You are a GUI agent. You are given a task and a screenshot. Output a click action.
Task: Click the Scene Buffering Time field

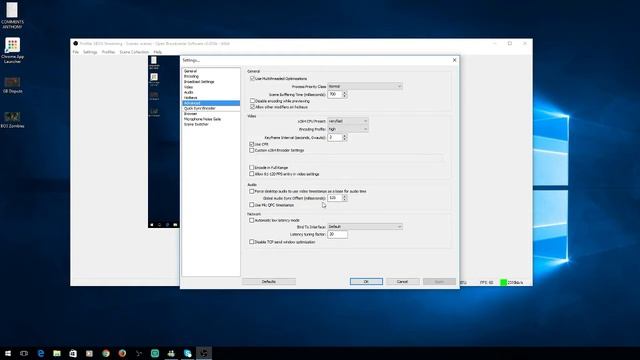[335, 94]
